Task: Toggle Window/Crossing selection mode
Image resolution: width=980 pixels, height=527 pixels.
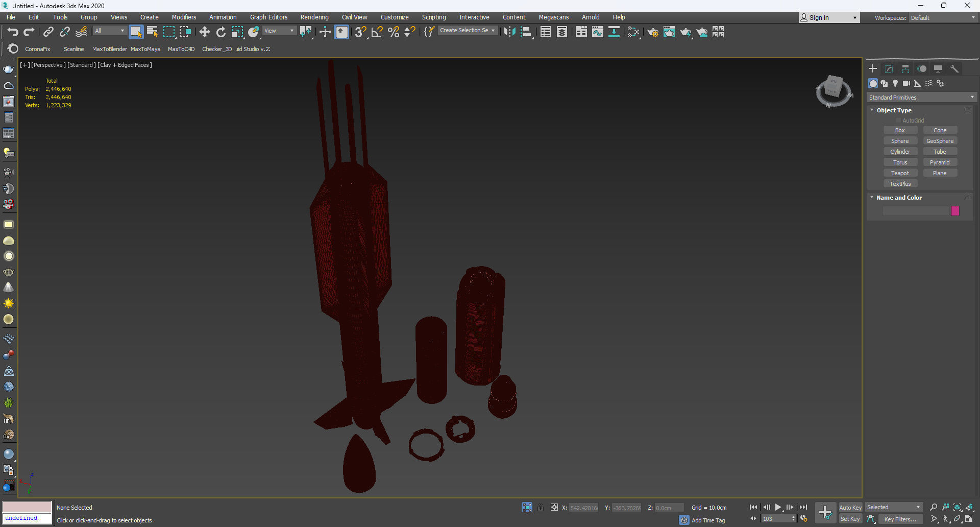Action: pyautogui.click(x=185, y=32)
